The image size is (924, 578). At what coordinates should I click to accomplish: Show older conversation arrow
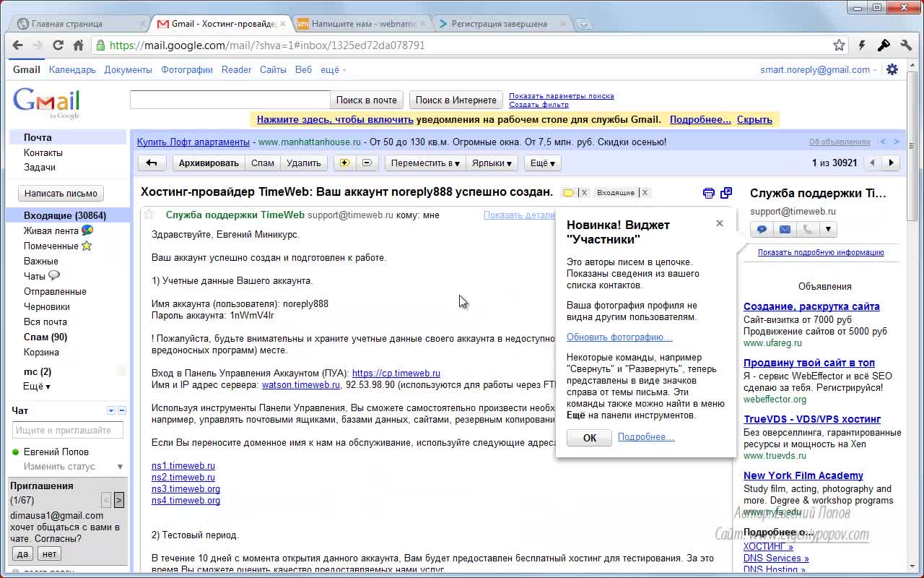tap(892, 163)
